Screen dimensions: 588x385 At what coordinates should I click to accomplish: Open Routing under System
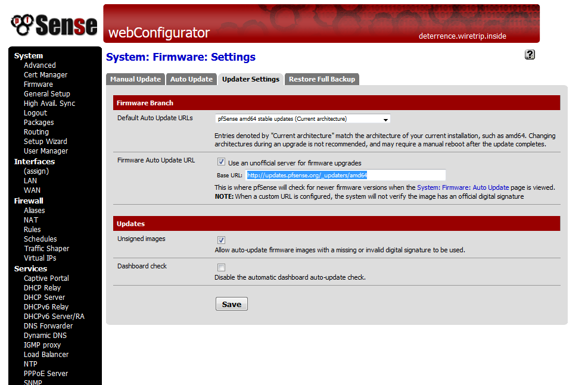point(36,132)
